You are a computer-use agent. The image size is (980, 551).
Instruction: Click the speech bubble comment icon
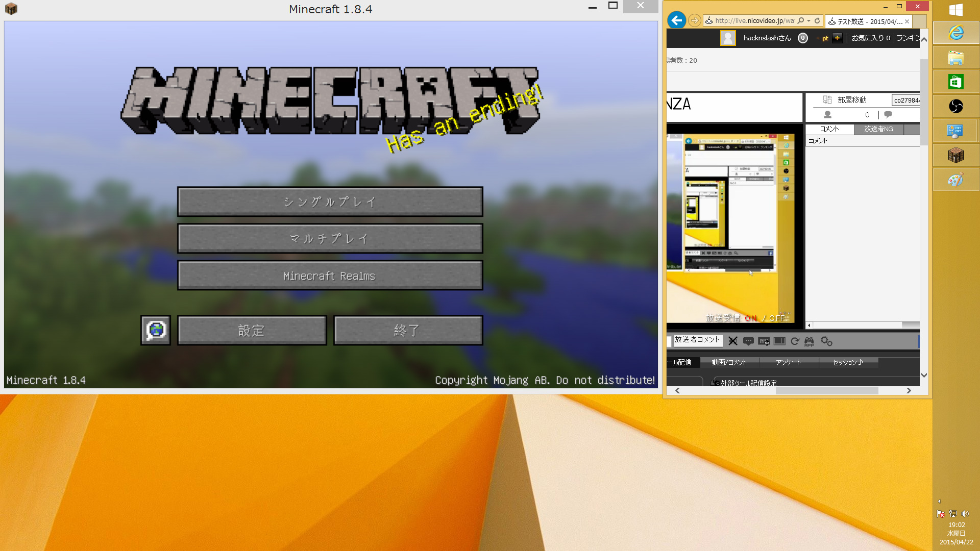click(748, 341)
